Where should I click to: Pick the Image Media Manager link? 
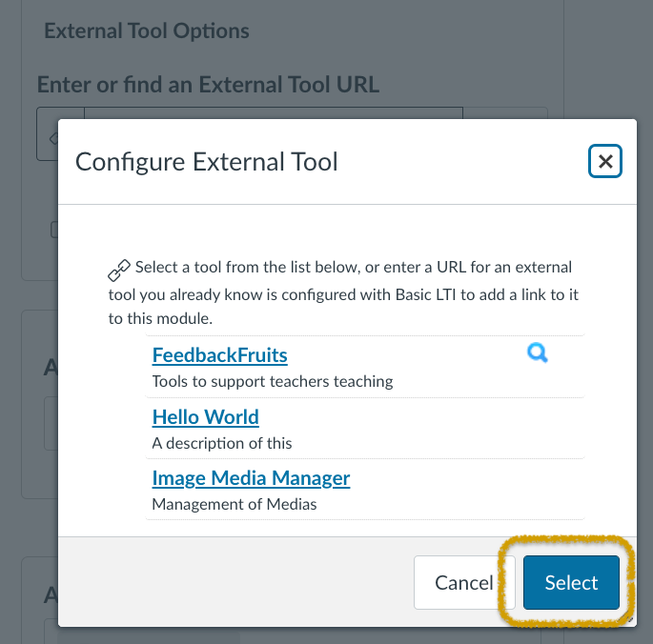pos(251,478)
